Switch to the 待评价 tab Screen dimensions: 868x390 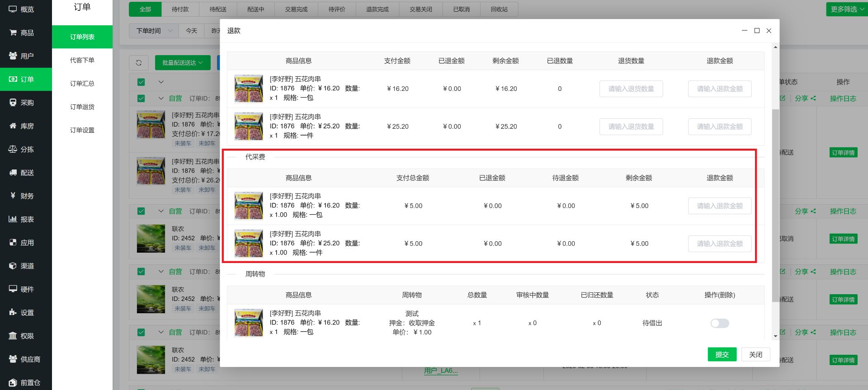337,9
